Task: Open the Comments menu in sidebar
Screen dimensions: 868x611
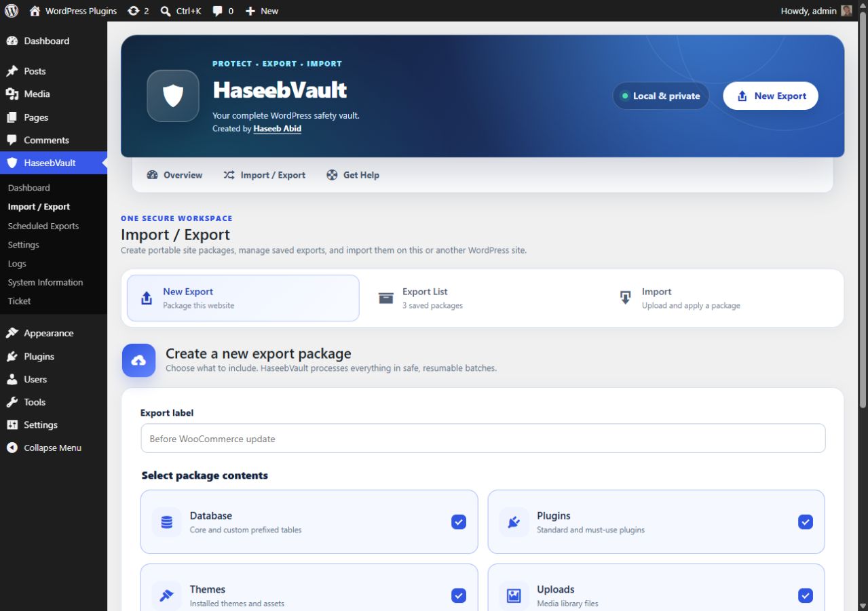Action: click(54, 140)
